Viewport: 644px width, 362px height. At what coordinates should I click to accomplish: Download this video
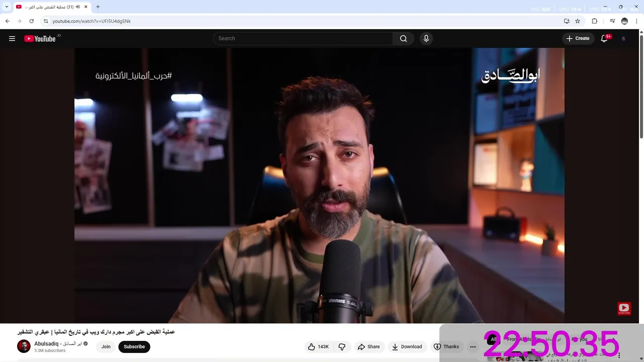click(x=407, y=346)
